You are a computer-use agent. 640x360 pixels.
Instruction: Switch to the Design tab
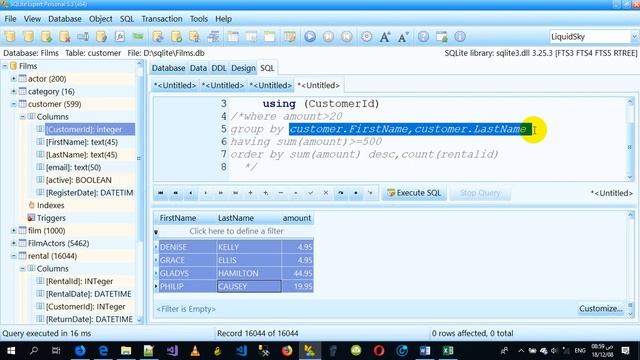pyautogui.click(x=243, y=68)
